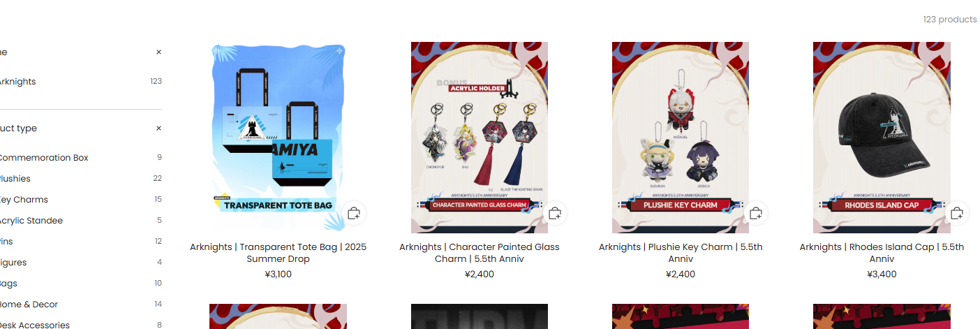Viewport: 980px width, 329px height.
Task: Select the Figures filter option
Action: tap(81, 263)
